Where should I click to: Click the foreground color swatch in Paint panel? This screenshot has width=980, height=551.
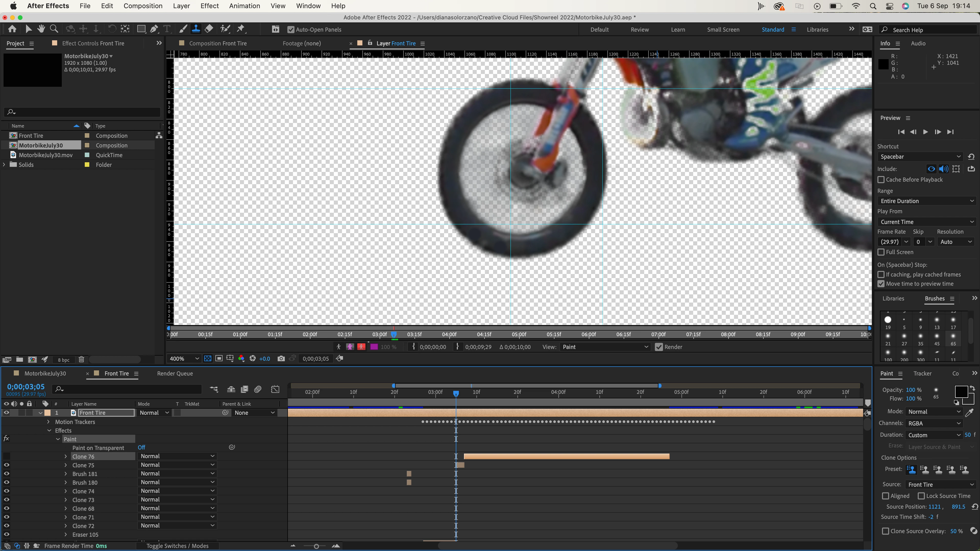961,392
